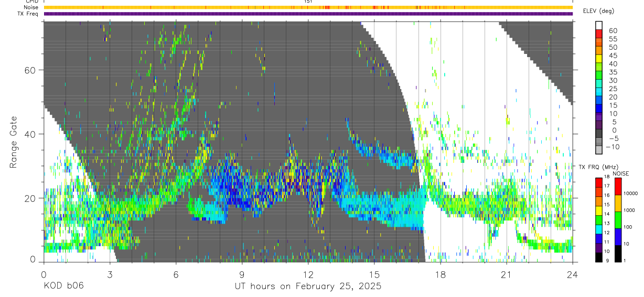Click the "15" tick on the UT hours axis
The height and width of the screenshot is (297, 644).
pos(374,274)
